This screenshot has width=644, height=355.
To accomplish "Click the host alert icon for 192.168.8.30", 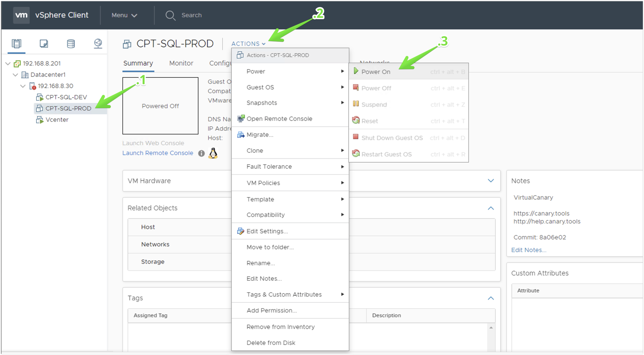I will (32, 86).
